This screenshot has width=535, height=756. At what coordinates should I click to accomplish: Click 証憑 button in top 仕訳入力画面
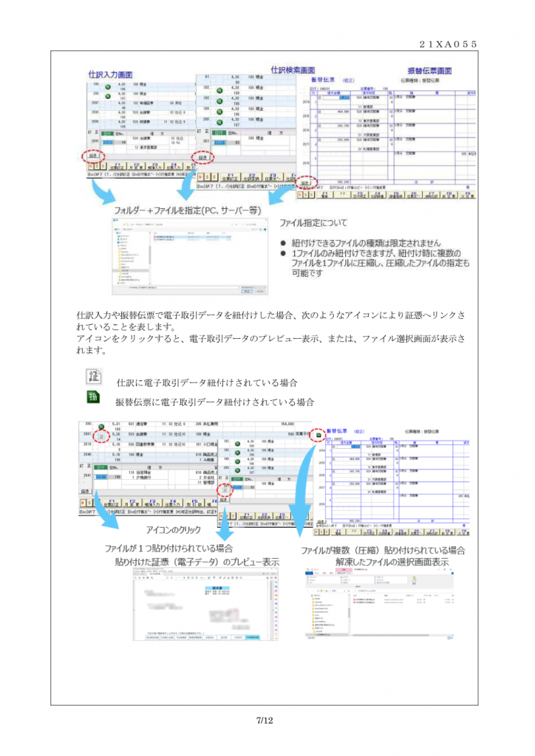click(93, 156)
